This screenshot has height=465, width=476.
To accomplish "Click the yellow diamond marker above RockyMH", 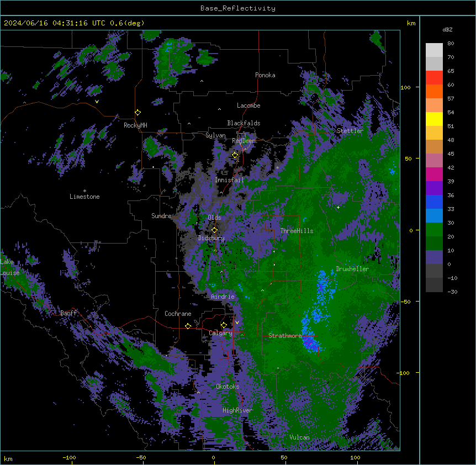I will coord(138,113).
